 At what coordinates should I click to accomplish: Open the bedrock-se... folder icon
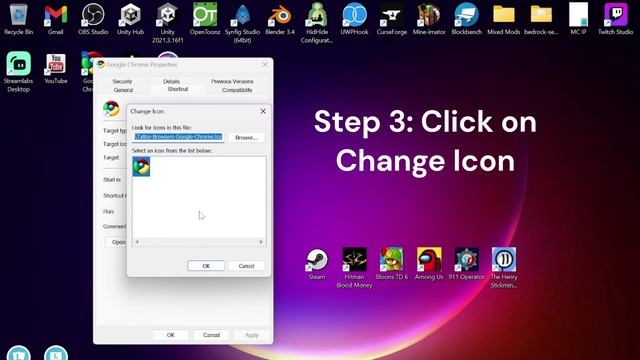[541, 19]
